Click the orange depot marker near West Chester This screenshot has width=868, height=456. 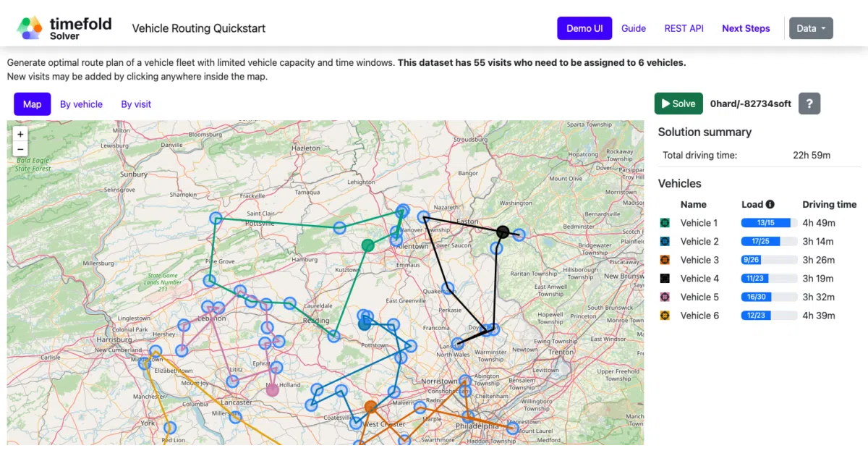(370, 407)
